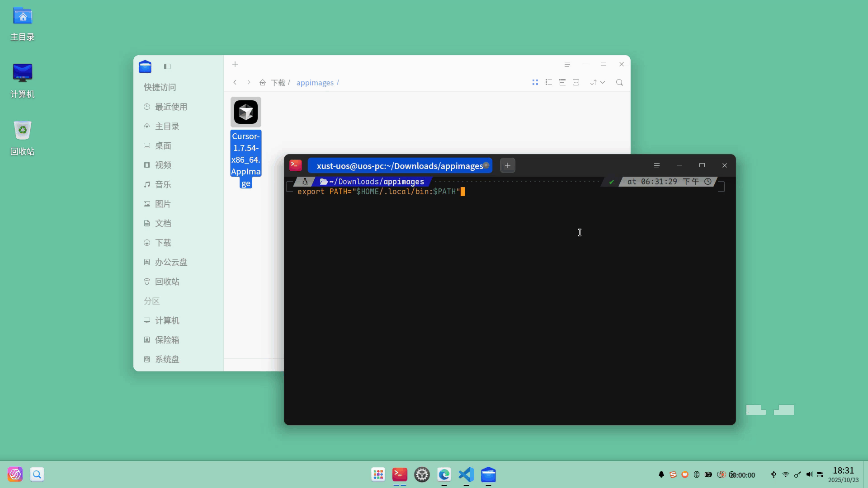Image resolution: width=868 pixels, height=488 pixels.
Task: Open a new tab in the file manager
Action: click(x=235, y=64)
